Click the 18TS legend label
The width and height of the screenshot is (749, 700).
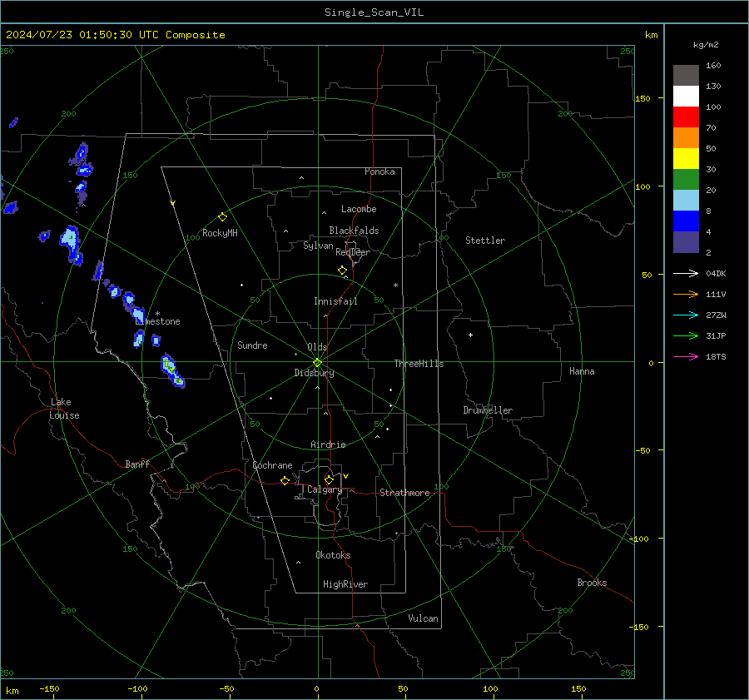pyautogui.click(x=716, y=356)
